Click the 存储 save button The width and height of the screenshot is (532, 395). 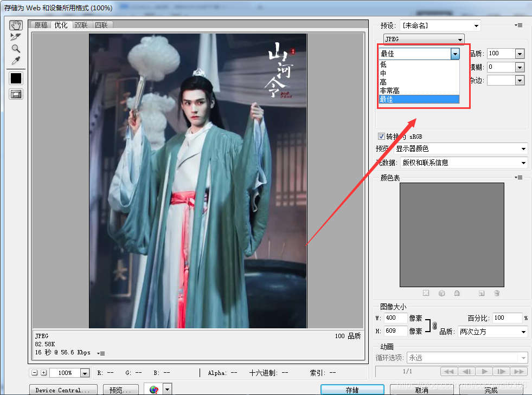pyautogui.click(x=352, y=390)
